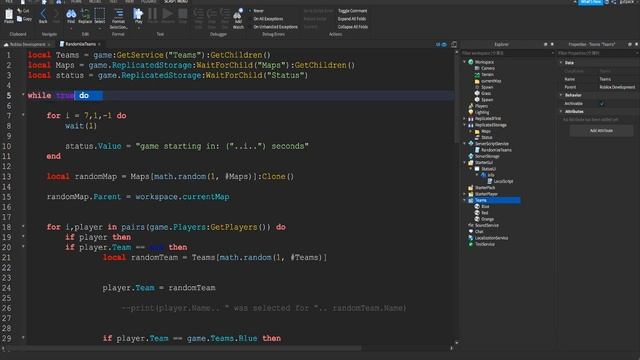Select the LocalScript item in Explorer
The image size is (640, 360).
coord(500,181)
